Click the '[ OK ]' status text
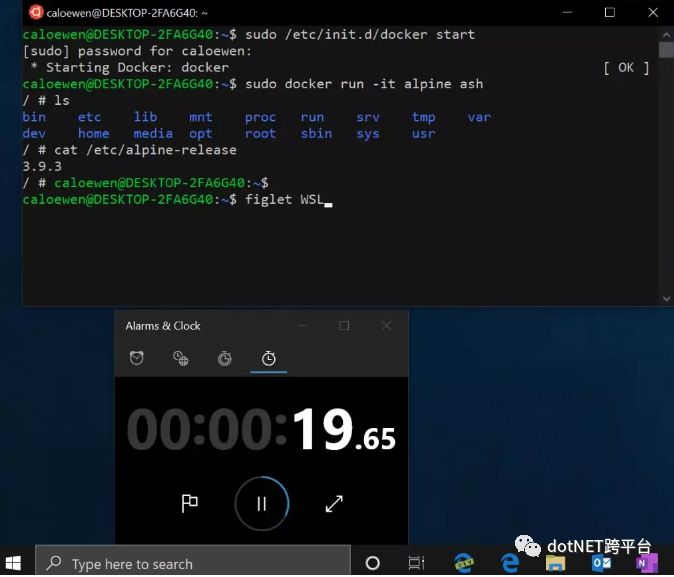Screen dimensions: 674x577 pos(626,68)
